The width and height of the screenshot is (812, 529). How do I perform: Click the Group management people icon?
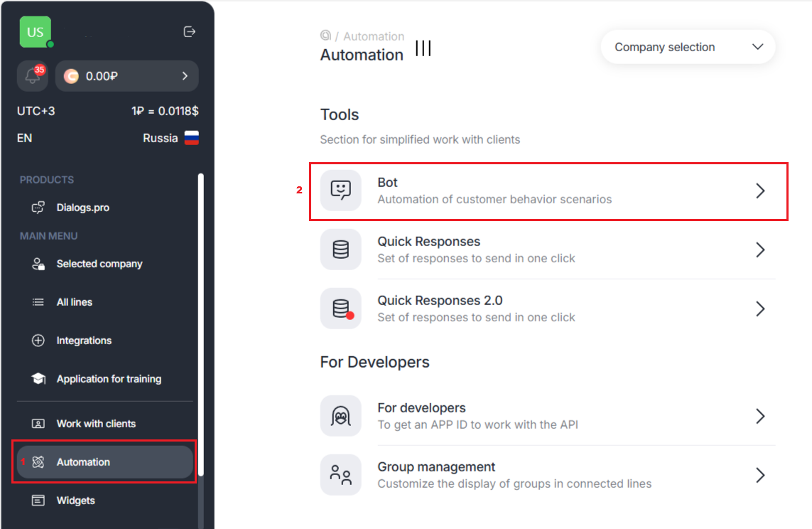click(x=341, y=475)
